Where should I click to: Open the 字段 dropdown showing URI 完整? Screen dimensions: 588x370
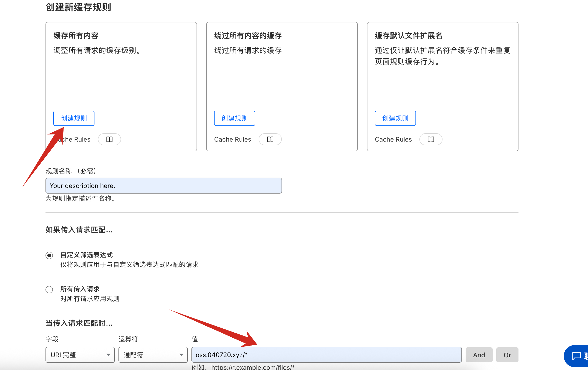point(80,355)
